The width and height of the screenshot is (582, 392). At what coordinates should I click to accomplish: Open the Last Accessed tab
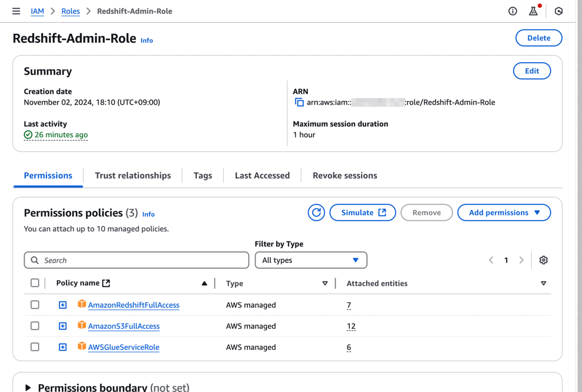point(262,175)
